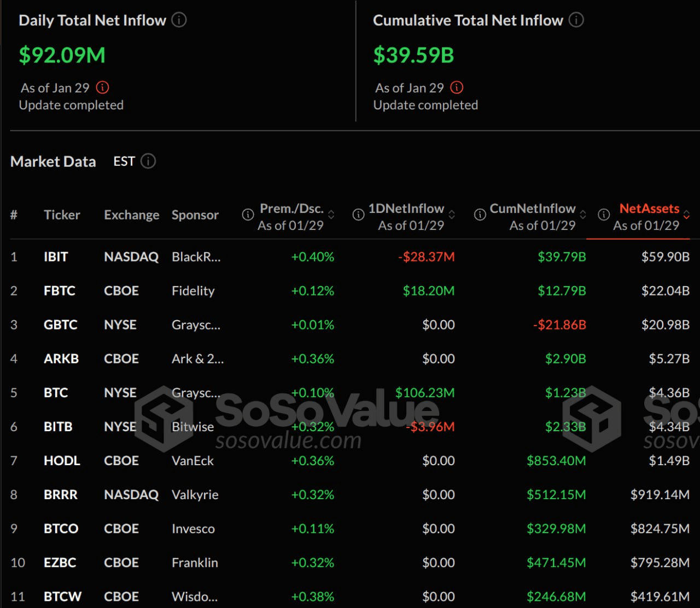Click BITB's -$3.96M daily inflow cell

[x=431, y=426]
